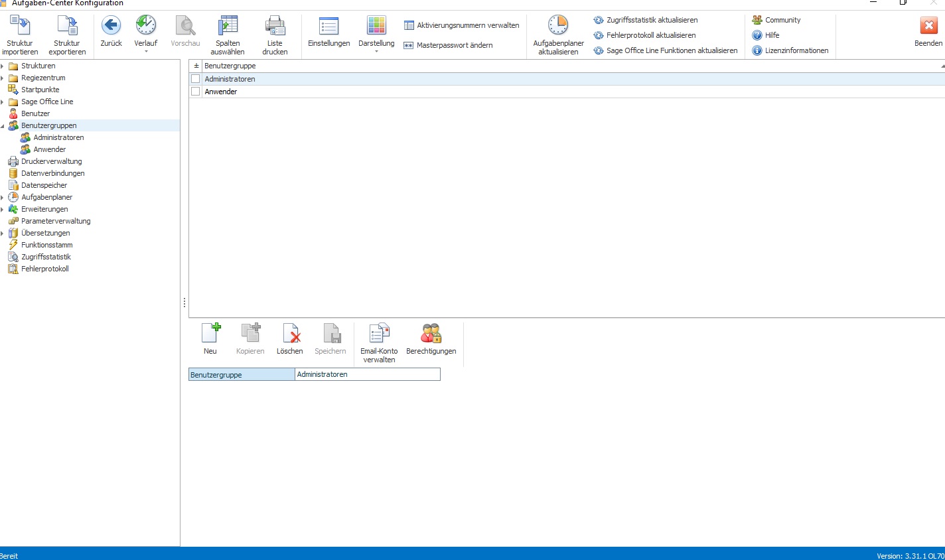The image size is (945, 560).
Task: Click Aktivierungsnummern verwalten
Action: point(461,25)
